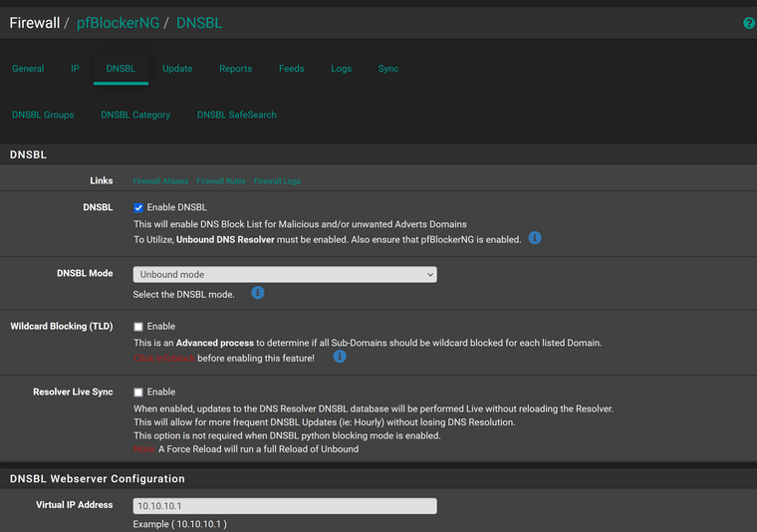Click the 'Wildcard Blocking (TLD)' label

coord(62,327)
